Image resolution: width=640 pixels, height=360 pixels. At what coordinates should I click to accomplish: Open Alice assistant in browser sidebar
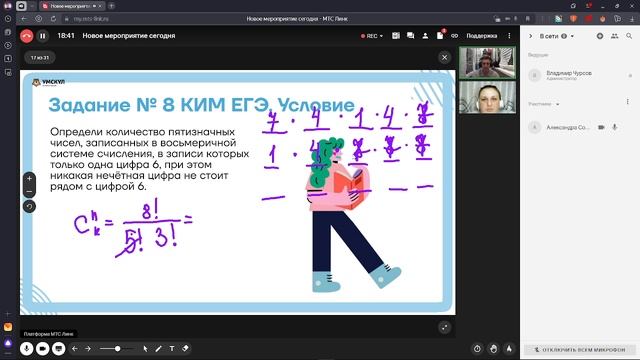coord(8,343)
